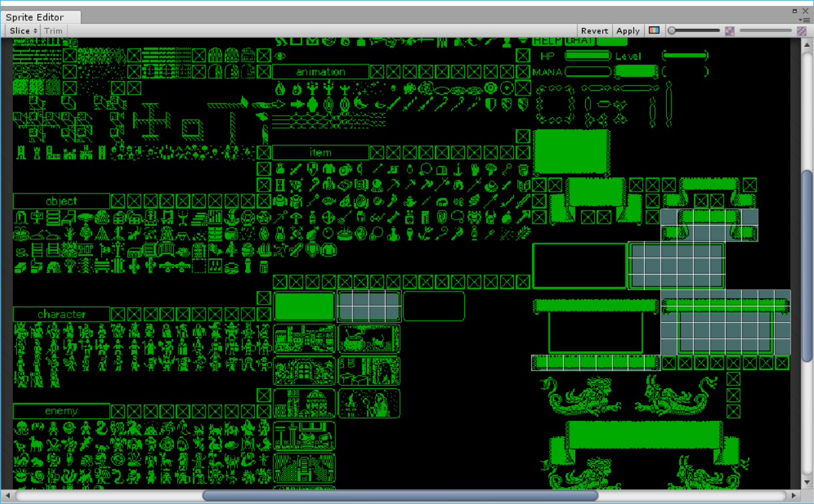Toggle the RGB color channel display
Viewport: 814px width, 504px height.
(654, 30)
